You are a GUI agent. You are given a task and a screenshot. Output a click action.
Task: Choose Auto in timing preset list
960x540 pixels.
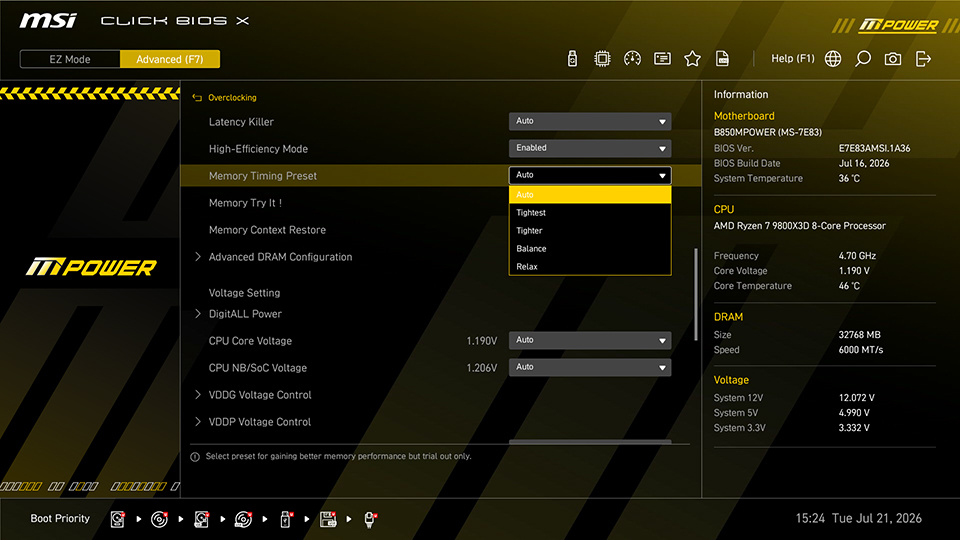(x=590, y=195)
